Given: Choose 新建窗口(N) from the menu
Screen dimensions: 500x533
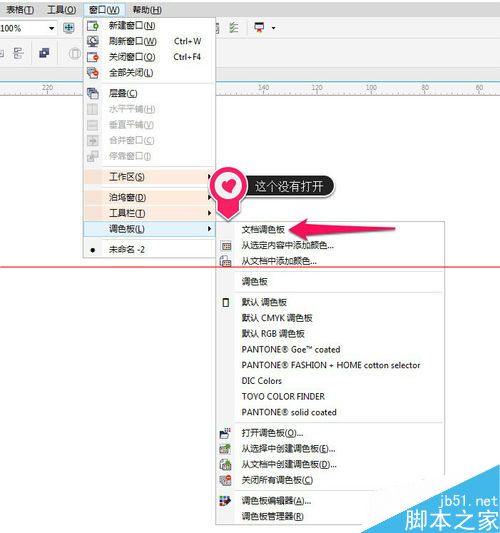Looking at the screenshot, I should tap(149, 26).
